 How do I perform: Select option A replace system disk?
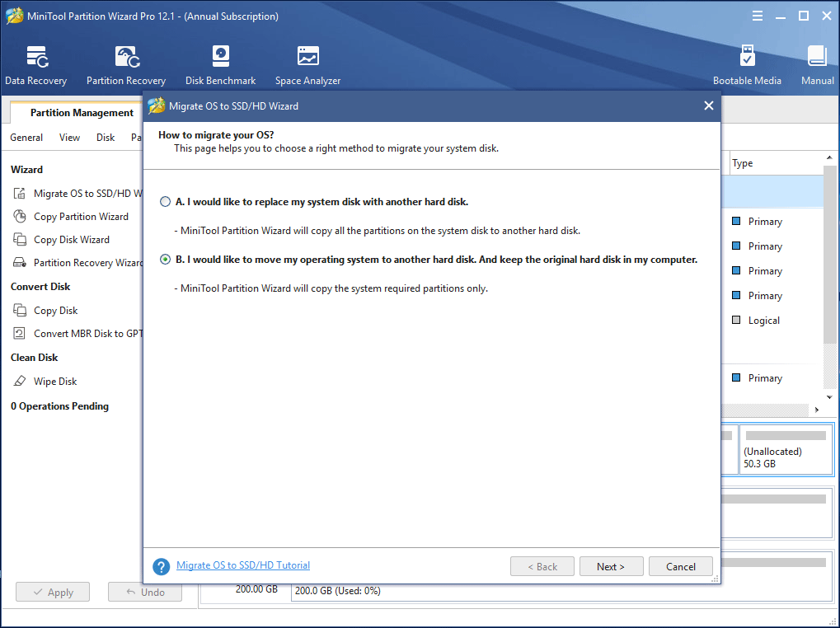pyautogui.click(x=165, y=202)
